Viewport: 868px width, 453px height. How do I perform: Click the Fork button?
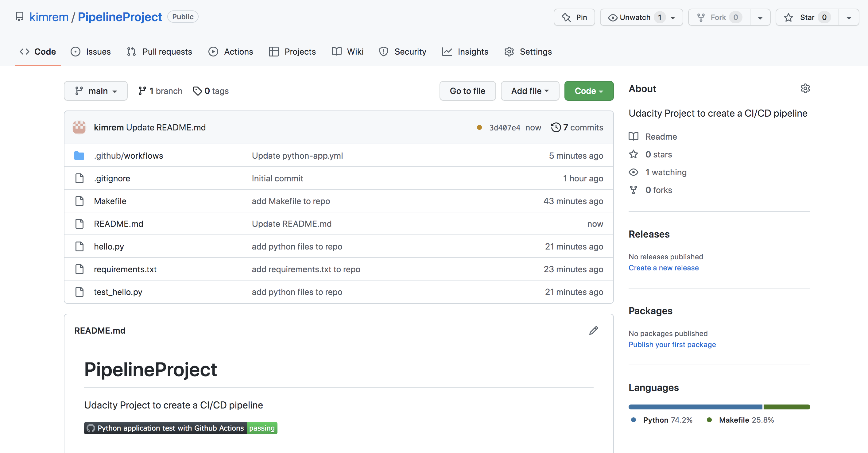tap(719, 17)
